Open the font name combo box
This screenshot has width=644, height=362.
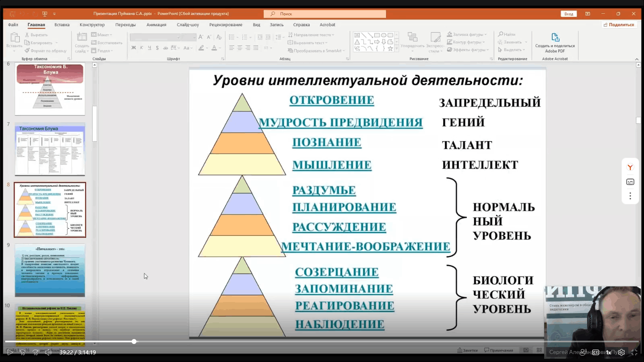(155, 37)
